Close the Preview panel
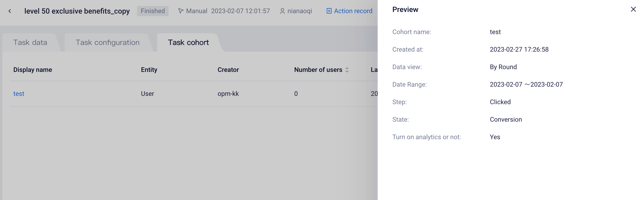 633,9
